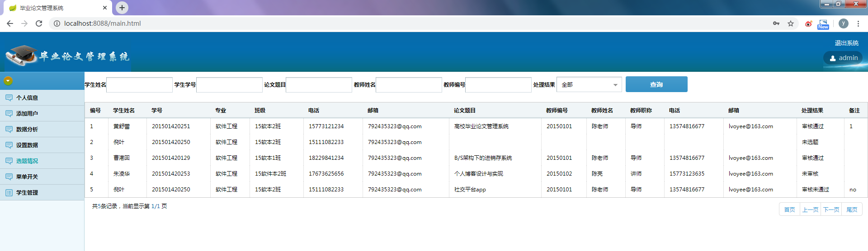Viewport: 868px width, 251px height.
Task: Click thesis title 高校毕业论文管理系统
Action: pyautogui.click(x=481, y=126)
